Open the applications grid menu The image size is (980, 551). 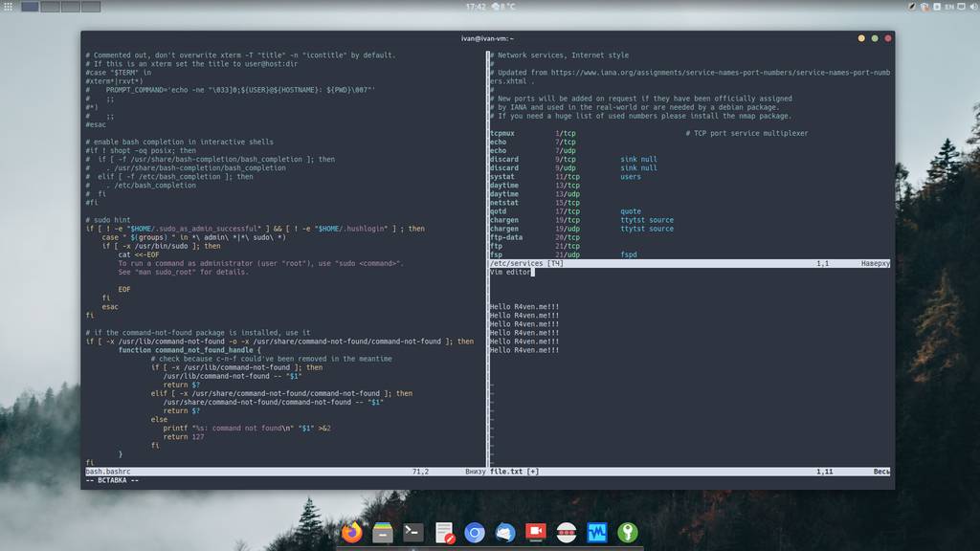coord(9,7)
